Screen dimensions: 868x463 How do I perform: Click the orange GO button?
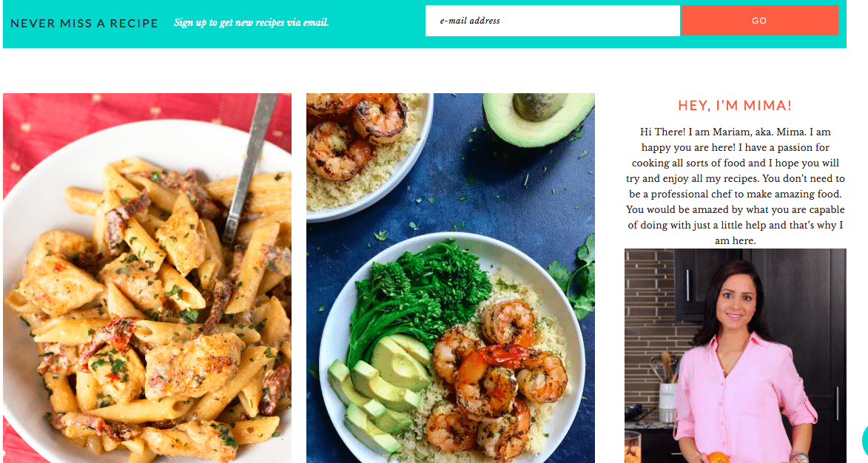click(759, 21)
